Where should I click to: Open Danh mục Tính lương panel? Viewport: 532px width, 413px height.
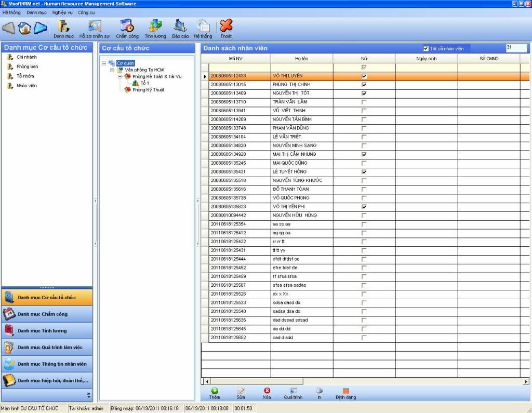[47, 330]
